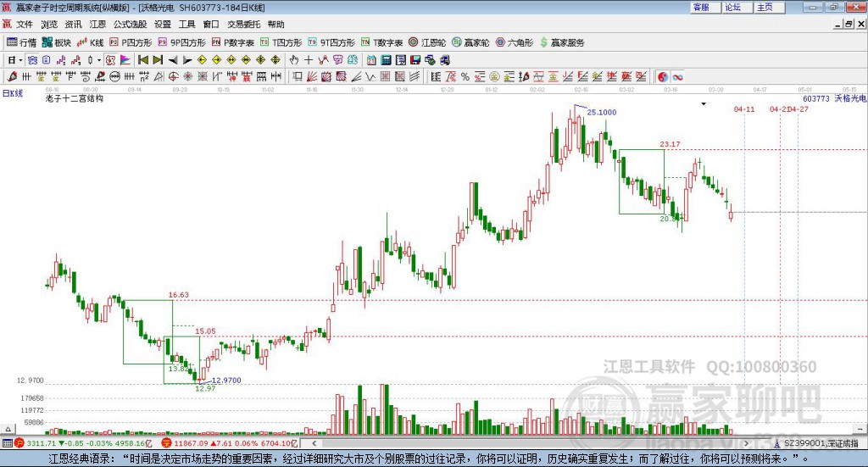Click the black right arrow icon
Image resolution: width=868 pixels, height=467 pixels.
[x=187, y=60]
